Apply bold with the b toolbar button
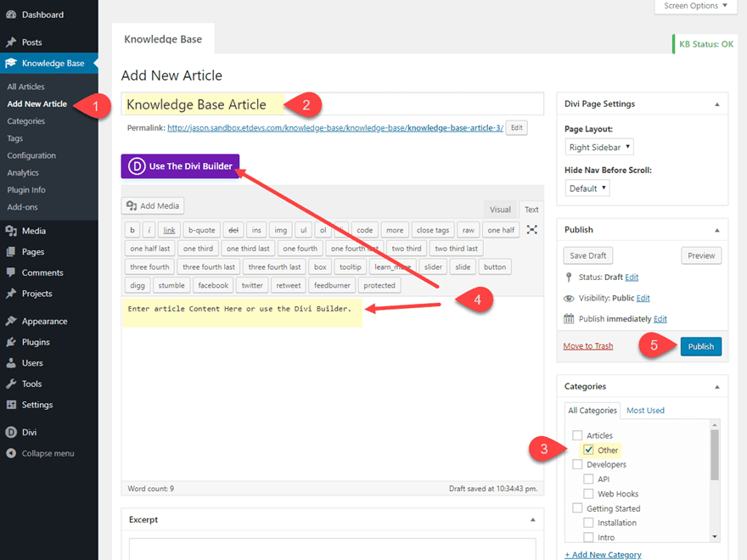Screen dimensions: 747x560 (132, 229)
